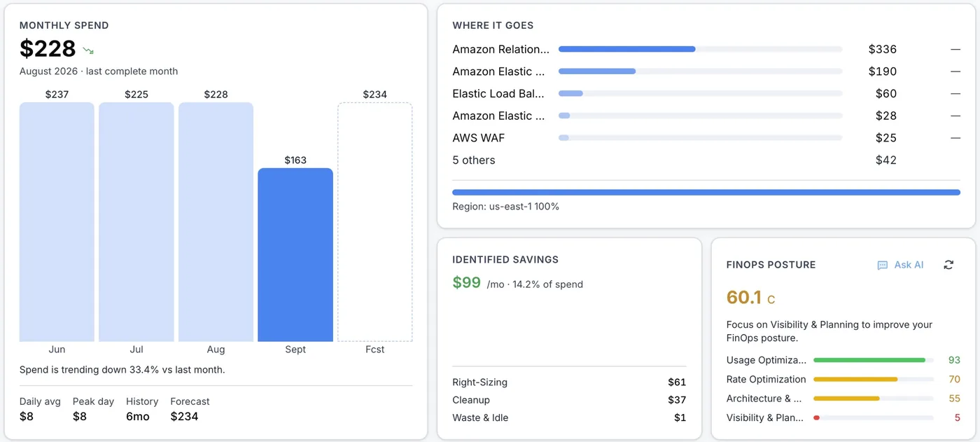
Task: Click the Daily avg $8 stat
Action: 40,409
